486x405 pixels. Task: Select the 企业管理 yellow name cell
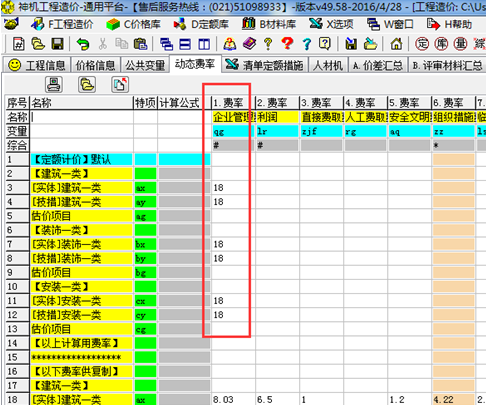234,117
